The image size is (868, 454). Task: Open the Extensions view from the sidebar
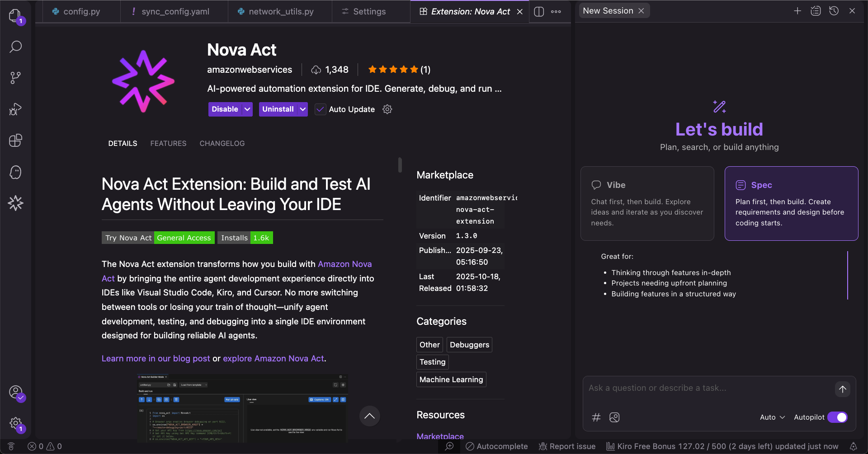click(15, 140)
